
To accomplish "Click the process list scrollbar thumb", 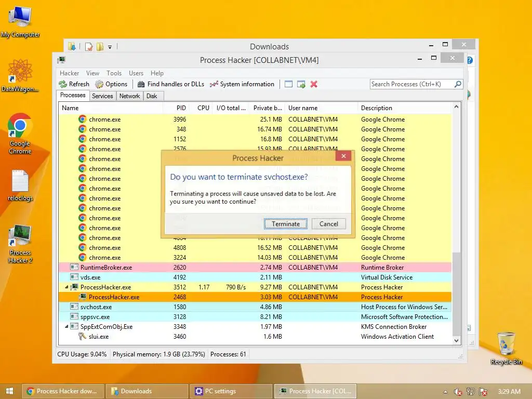I will (x=456, y=294).
